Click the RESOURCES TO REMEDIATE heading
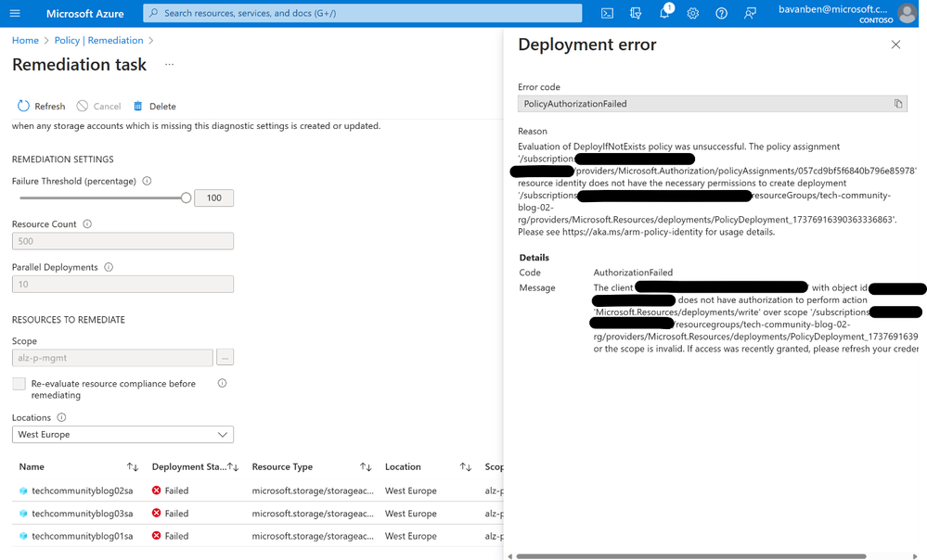The width and height of the screenshot is (927, 560). (69, 320)
